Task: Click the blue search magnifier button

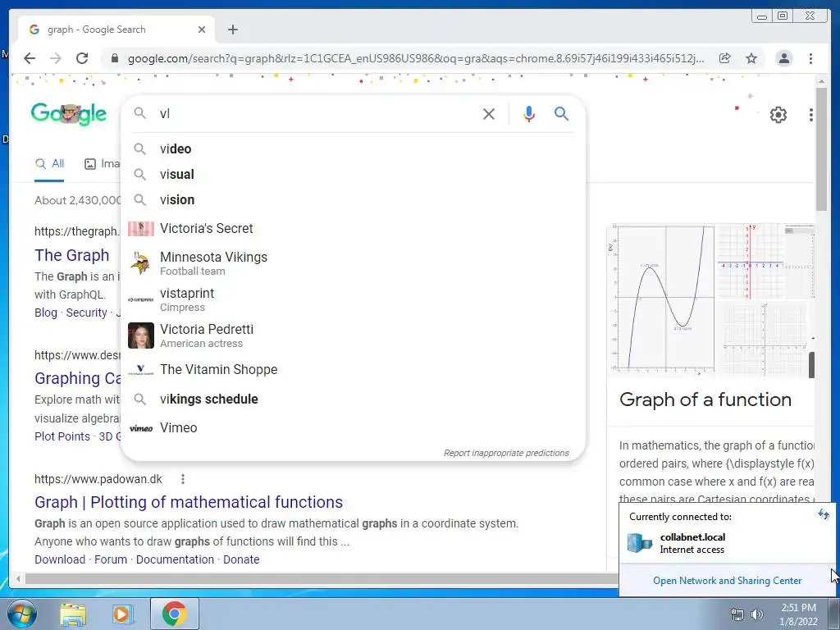Action: point(561,113)
